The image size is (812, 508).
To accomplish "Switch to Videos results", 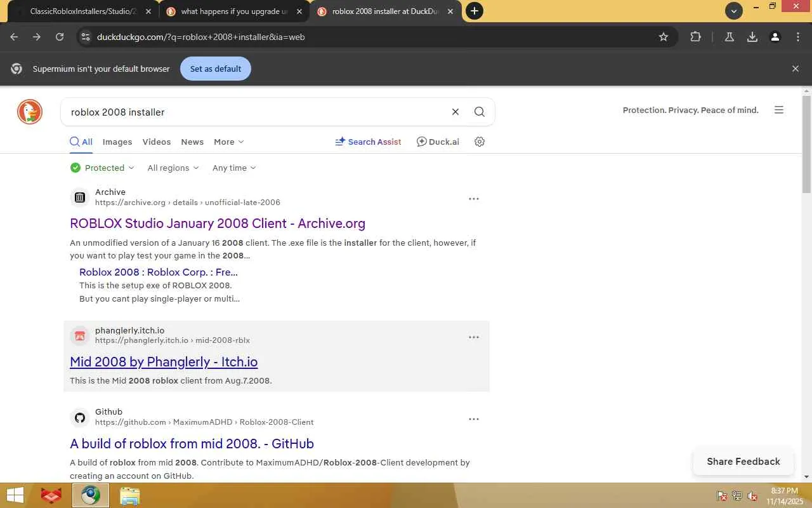I will 157,142.
